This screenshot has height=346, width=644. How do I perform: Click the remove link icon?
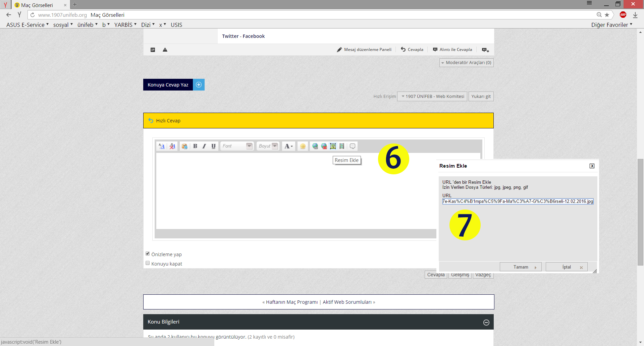click(x=324, y=146)
